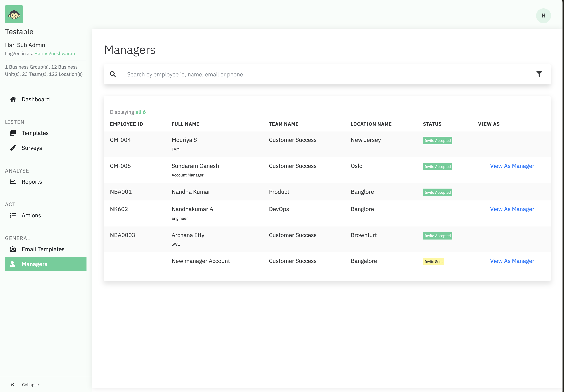Click the Brownfurt location cell
The image size is (564, 392).
click(363, 235)
